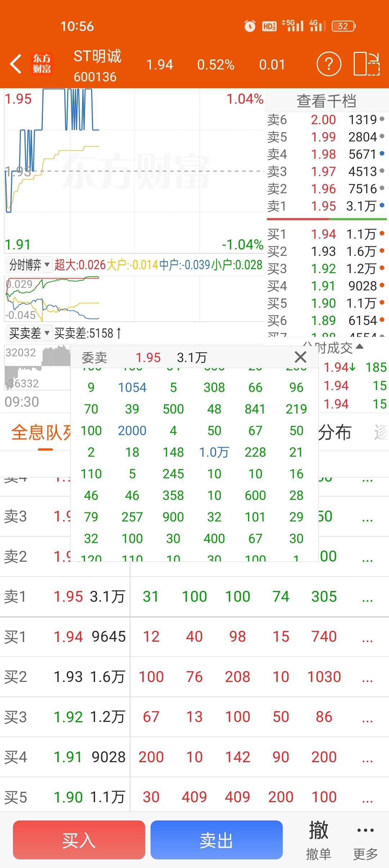
Task: Tap the 分时博弈 capital flow chart
Action: pyautogui.click(x=134, y=299)
